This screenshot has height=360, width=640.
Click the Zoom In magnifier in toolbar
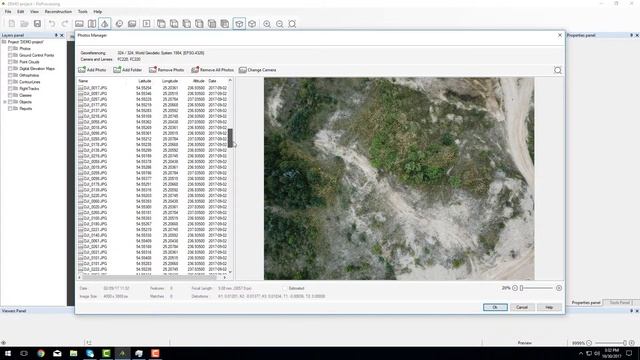coord(267,24)
